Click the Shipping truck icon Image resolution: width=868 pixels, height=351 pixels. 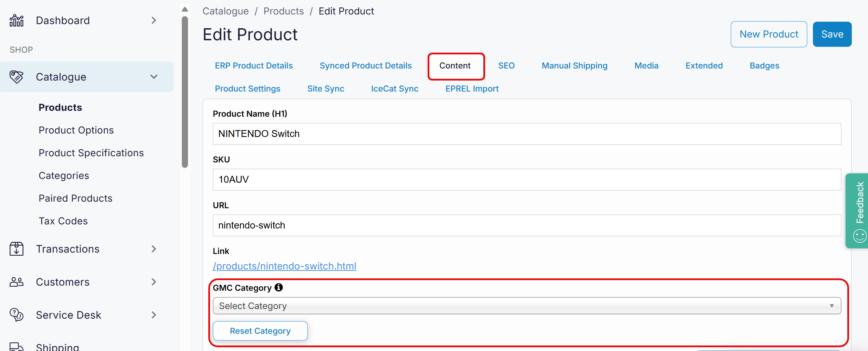(17, 346)
